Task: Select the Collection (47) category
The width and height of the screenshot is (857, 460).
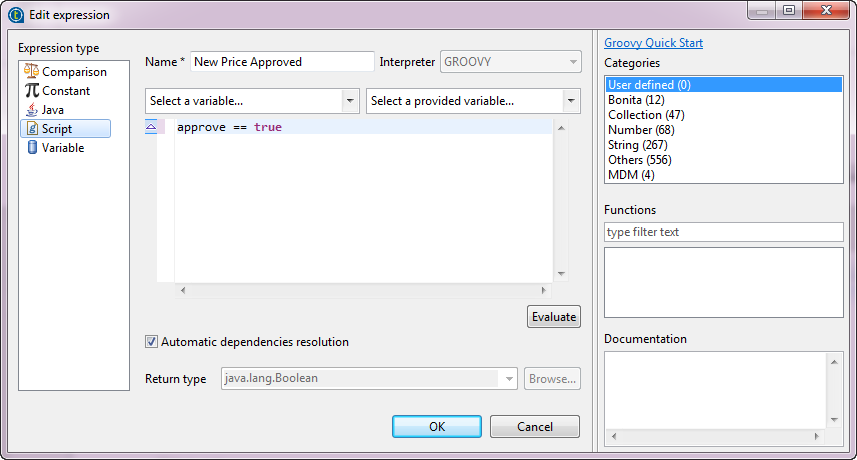Action: (x=646, y=115)
